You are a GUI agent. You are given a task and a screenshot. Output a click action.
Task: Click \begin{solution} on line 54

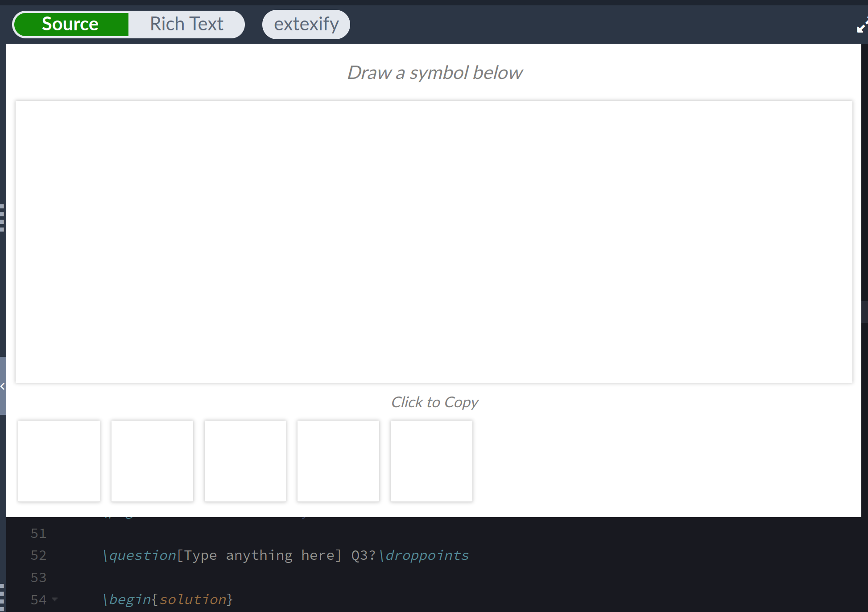[168, 600]
